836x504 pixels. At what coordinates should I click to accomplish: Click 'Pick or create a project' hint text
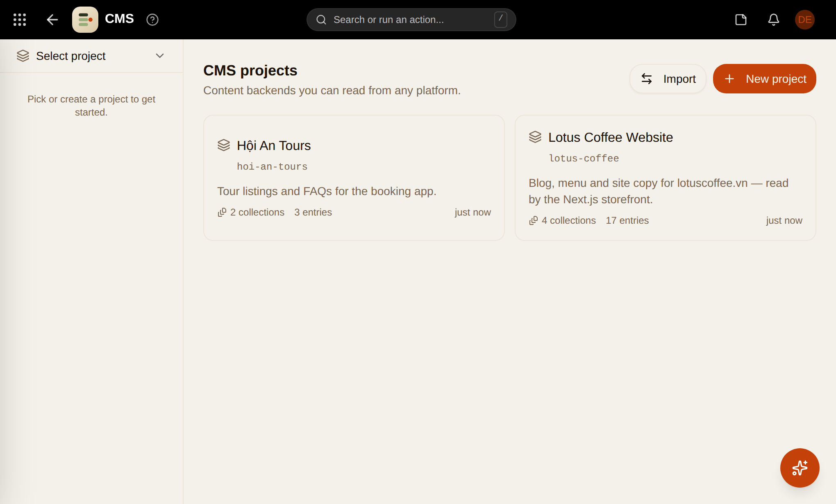(91, 105)
